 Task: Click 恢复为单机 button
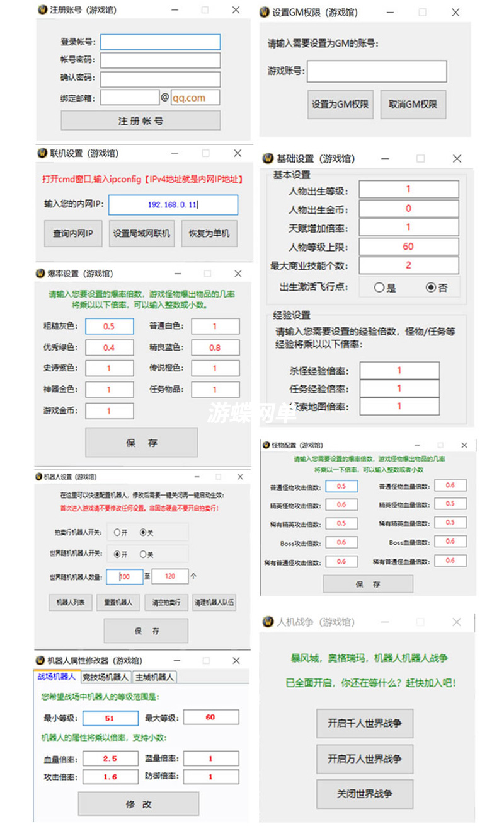pyautogui.click(x=210, y=233)
